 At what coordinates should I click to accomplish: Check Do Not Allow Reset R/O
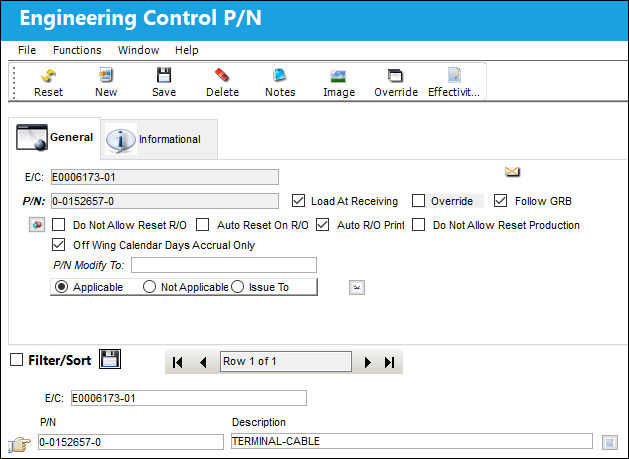[59, 225]
